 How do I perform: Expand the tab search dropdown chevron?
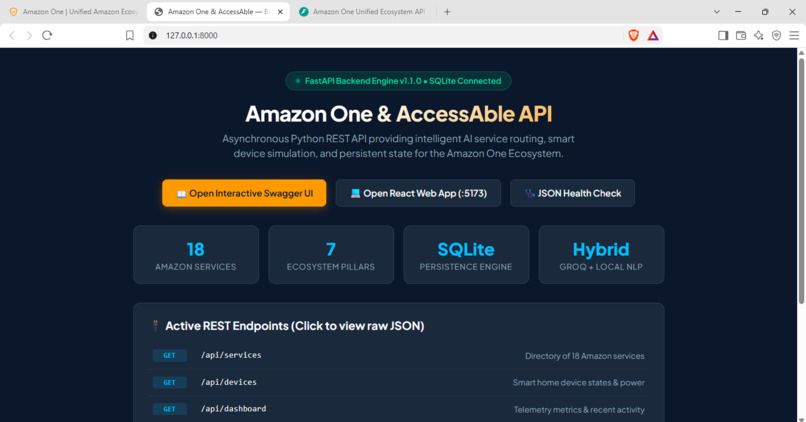point(717,12)
